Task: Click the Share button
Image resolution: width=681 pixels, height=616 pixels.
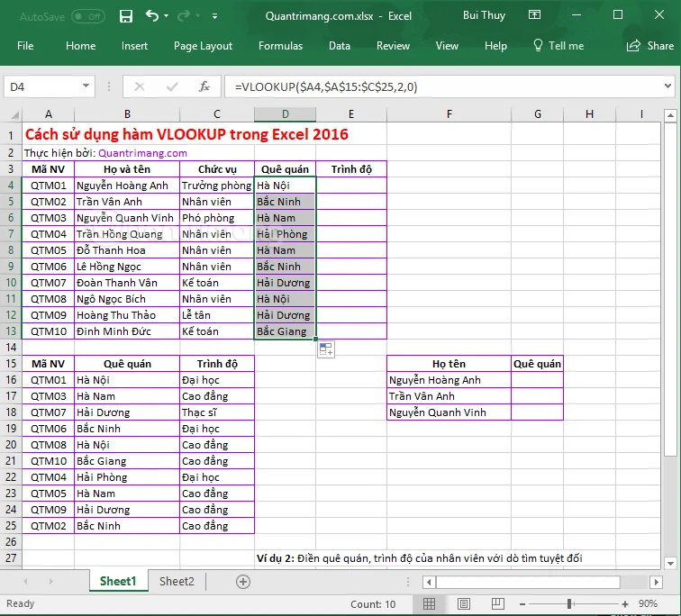Action: point(650,46)
